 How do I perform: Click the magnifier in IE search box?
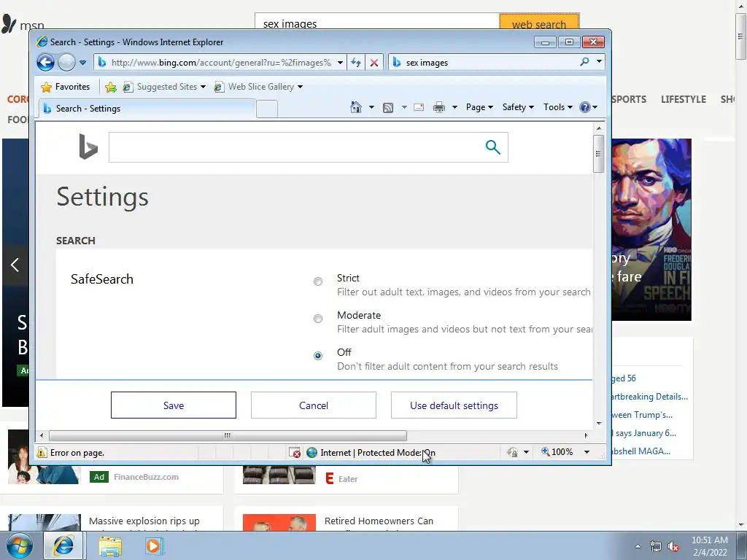[584, 62]
